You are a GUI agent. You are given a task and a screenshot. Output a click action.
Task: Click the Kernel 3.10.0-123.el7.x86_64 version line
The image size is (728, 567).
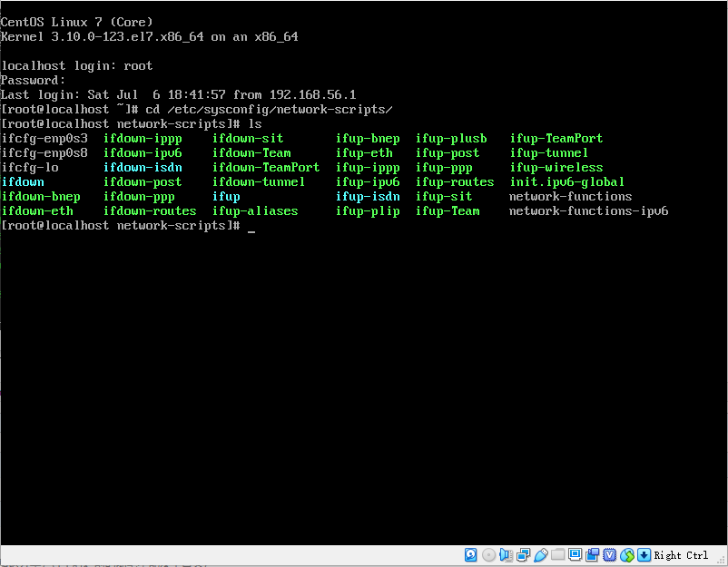point(150,37)
